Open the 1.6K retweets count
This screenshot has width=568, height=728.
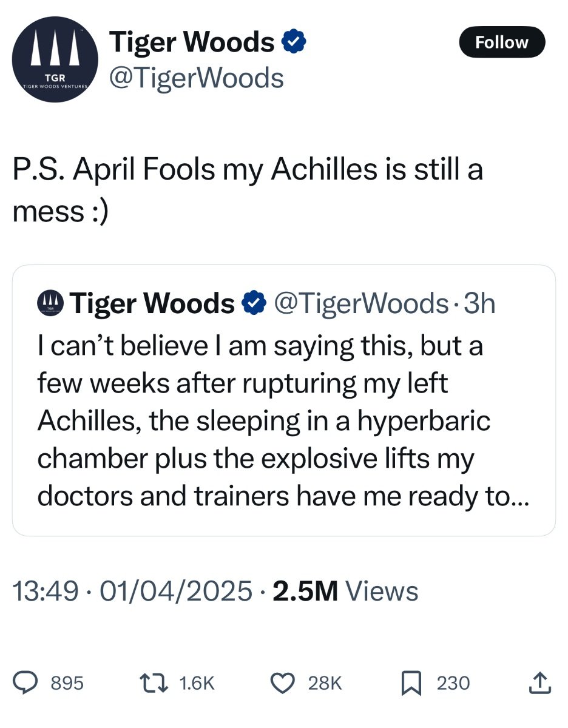pos(197,683)
